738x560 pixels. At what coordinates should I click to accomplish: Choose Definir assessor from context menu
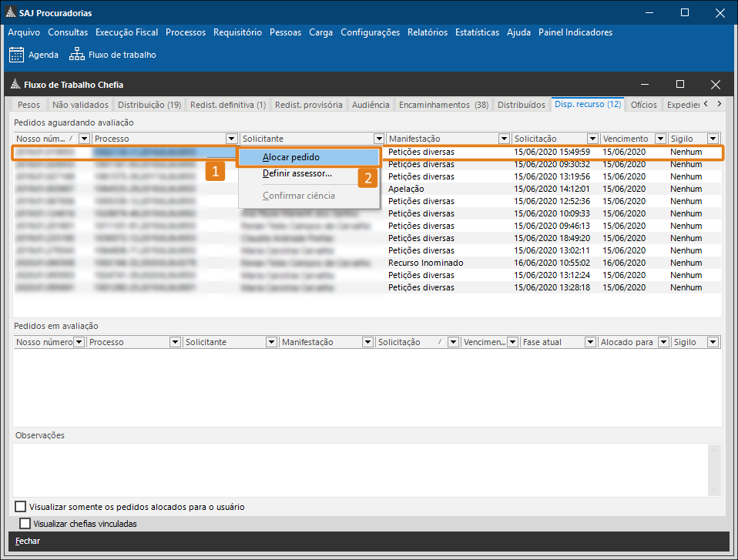297,173
